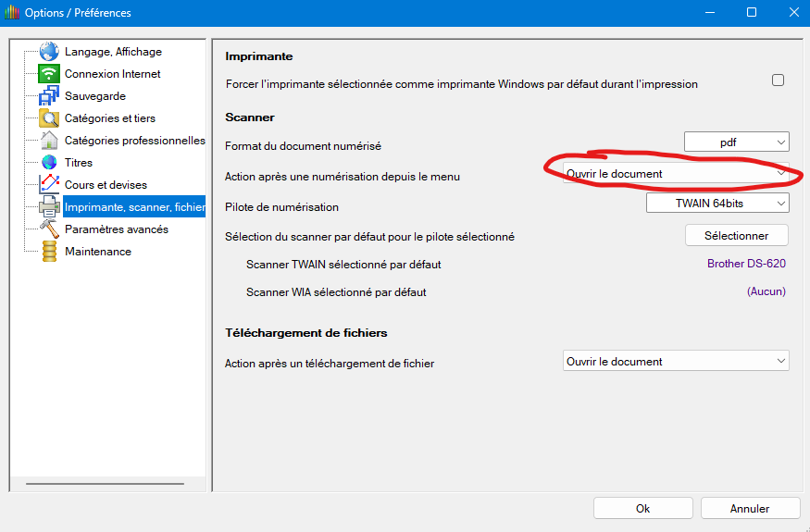This screenshot has width=810, height=532.
Task: Click the globe icon beside Langage, Affichage
Action: pyautogui.click(x=49, y=52)
